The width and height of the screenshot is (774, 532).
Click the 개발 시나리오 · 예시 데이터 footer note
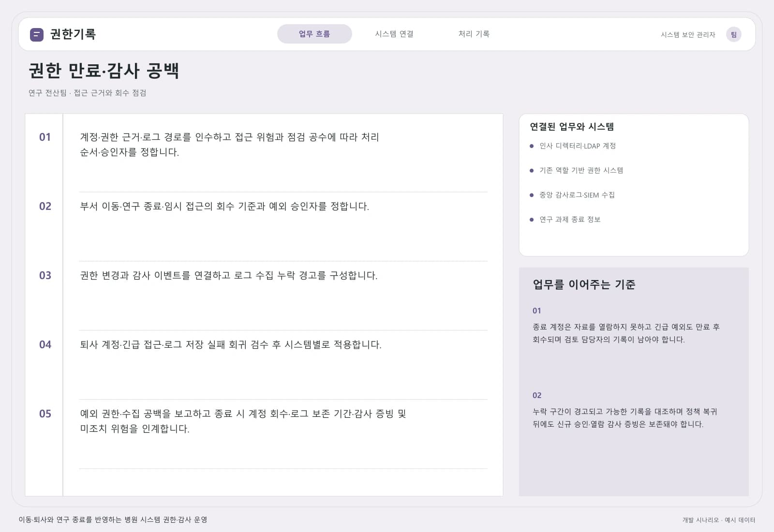pyautogui.click(x=719, y=520)
